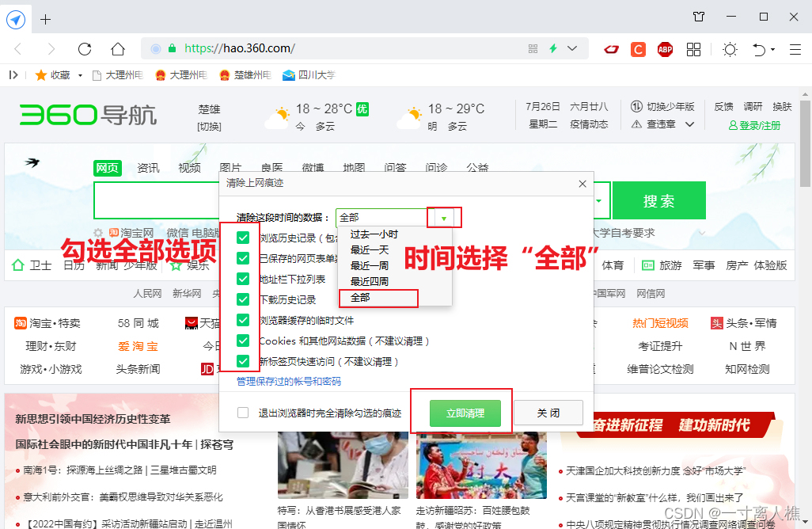Click the green lock security icon
The image size is (812, 529).
pos(173,49)
